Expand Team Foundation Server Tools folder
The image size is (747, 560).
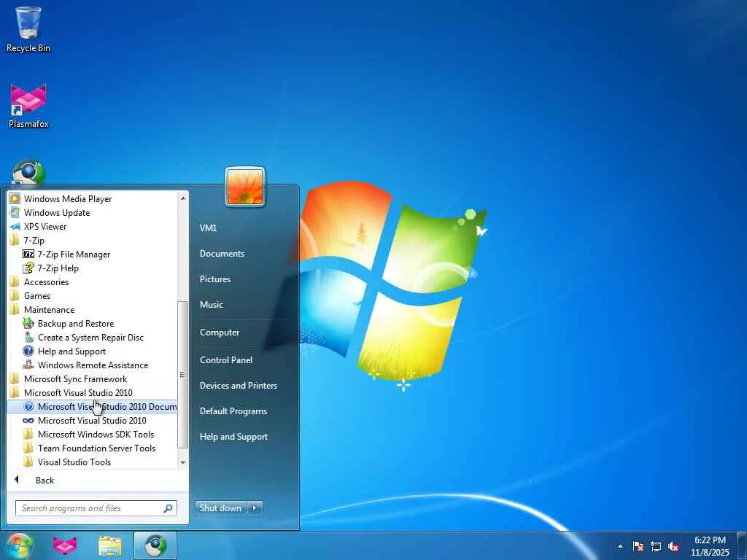click(97, 448)
